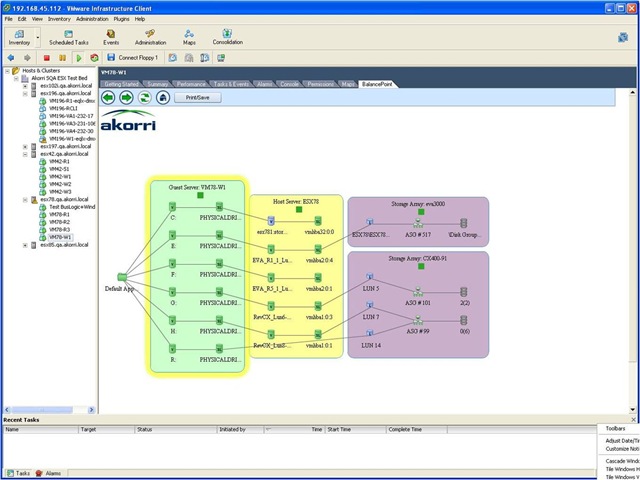Click the green Power On play icon

pyautogui.click(x=79, y=58)
